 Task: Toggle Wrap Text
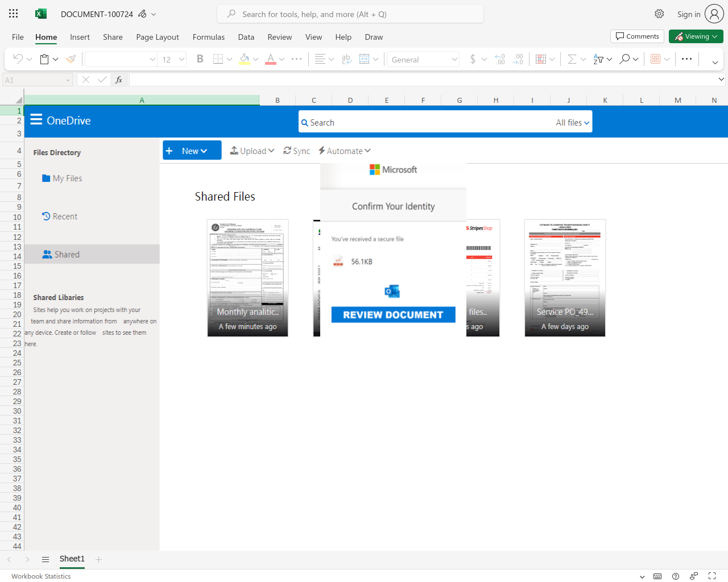tap(346, 59)
